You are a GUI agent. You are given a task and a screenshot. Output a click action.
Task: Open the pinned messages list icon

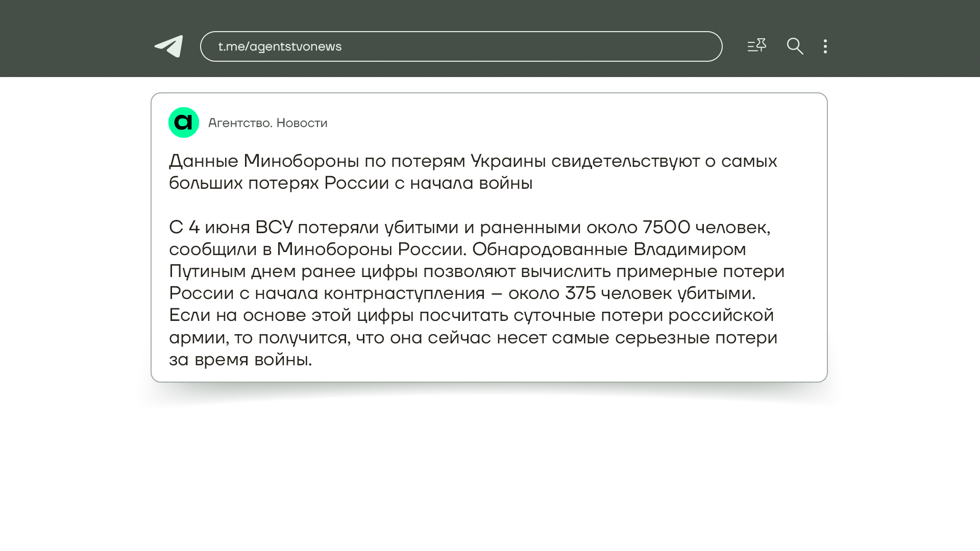pyautogui.click(x=756, y=46)
